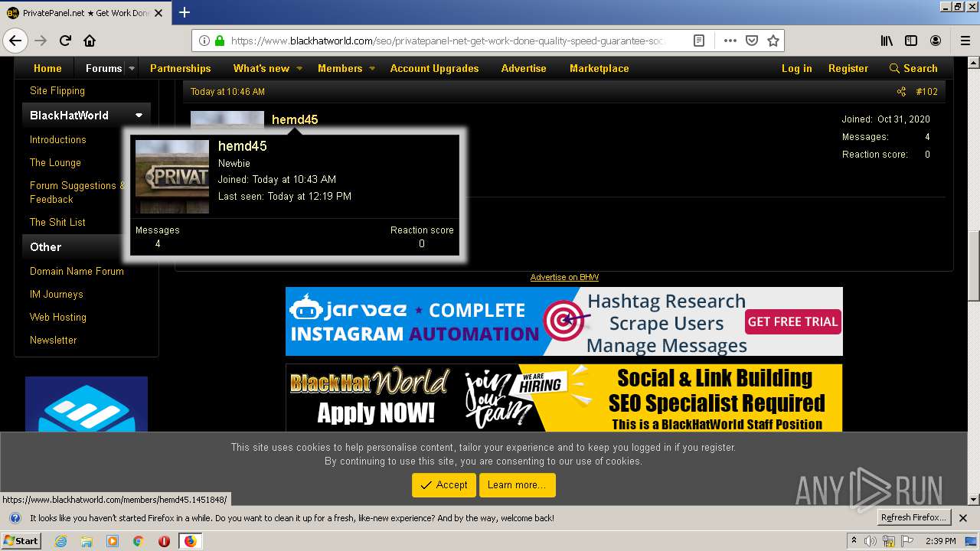Open the site Search
Screen dimensions: 980x551
tap(913, 68)
